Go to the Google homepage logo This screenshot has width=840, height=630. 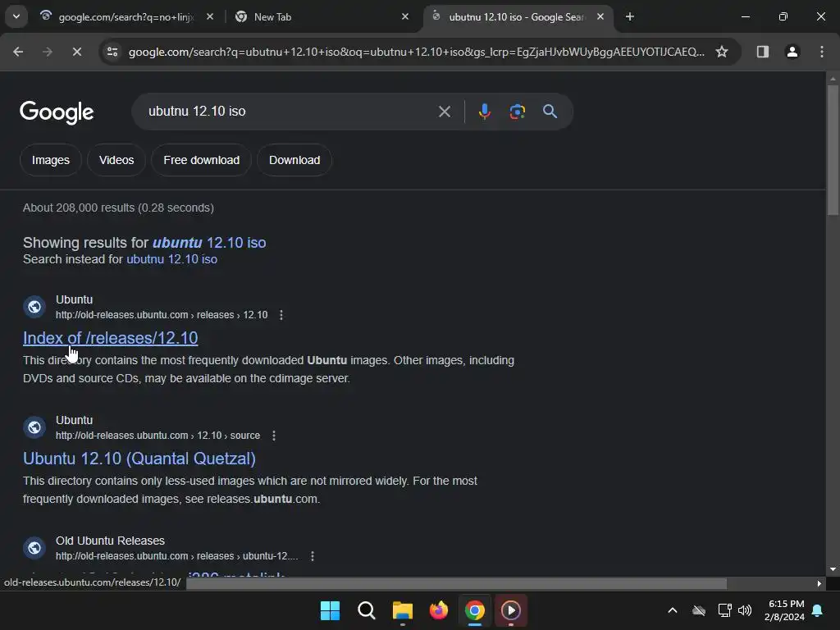[x=57, y=112]
